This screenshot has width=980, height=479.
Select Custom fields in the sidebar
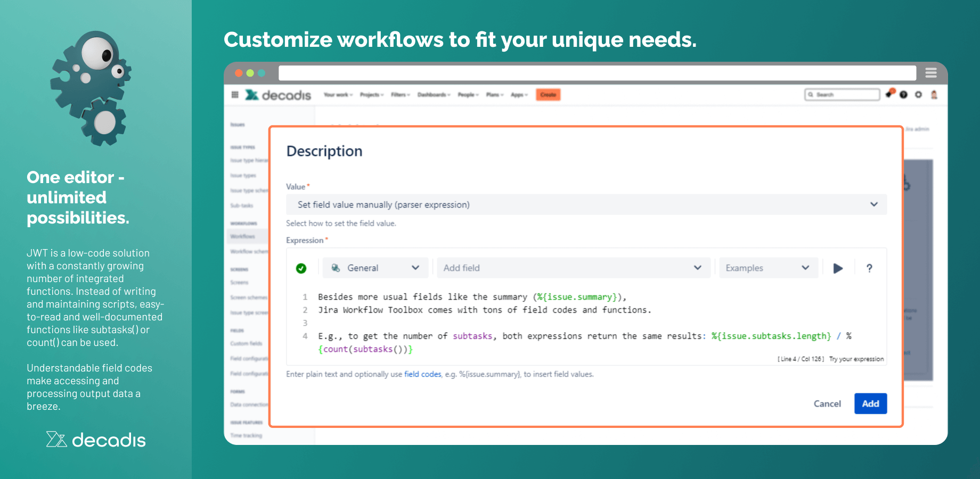coord(247,344)
